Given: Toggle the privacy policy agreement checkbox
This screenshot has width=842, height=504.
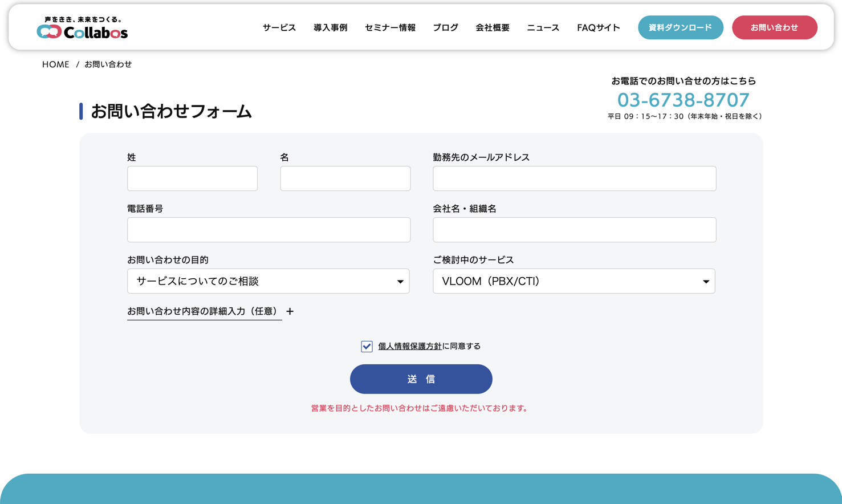Looking at the screenshot, I should tap(367, 347).
